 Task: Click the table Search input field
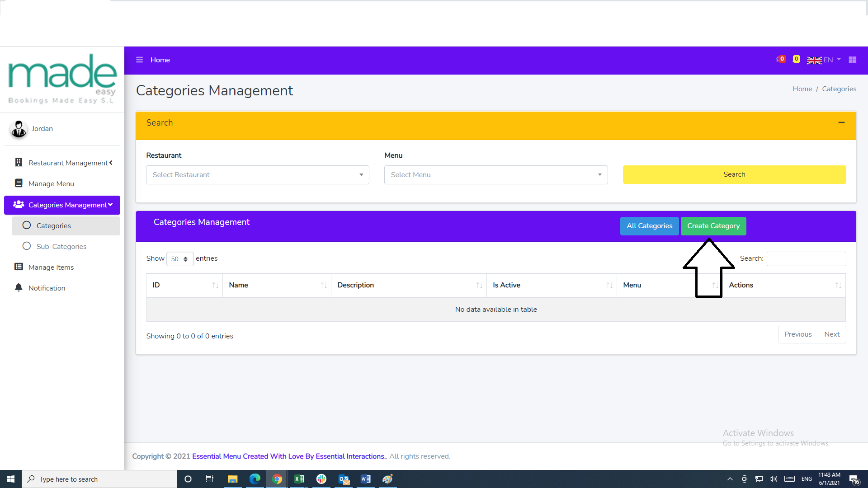[x=806, y=259]
